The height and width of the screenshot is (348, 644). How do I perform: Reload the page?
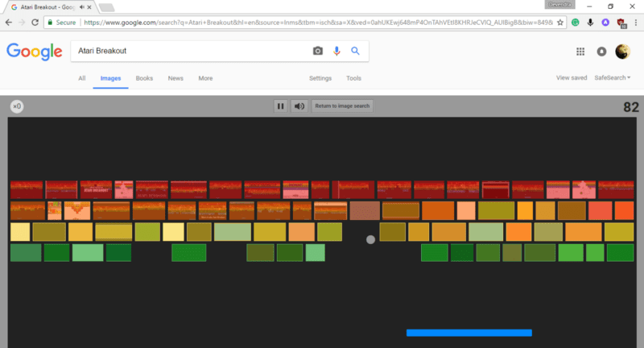pos(35,23)
